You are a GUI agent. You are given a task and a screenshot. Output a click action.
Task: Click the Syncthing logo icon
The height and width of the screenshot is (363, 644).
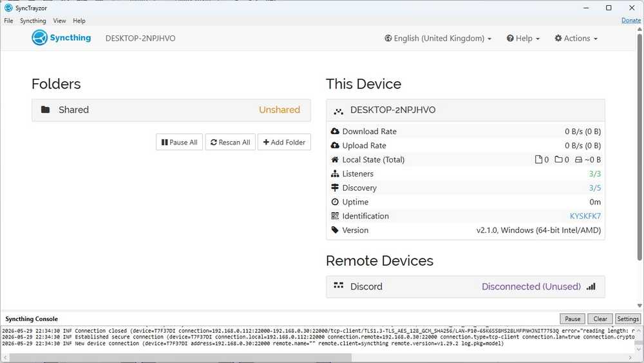click(39, 38)
